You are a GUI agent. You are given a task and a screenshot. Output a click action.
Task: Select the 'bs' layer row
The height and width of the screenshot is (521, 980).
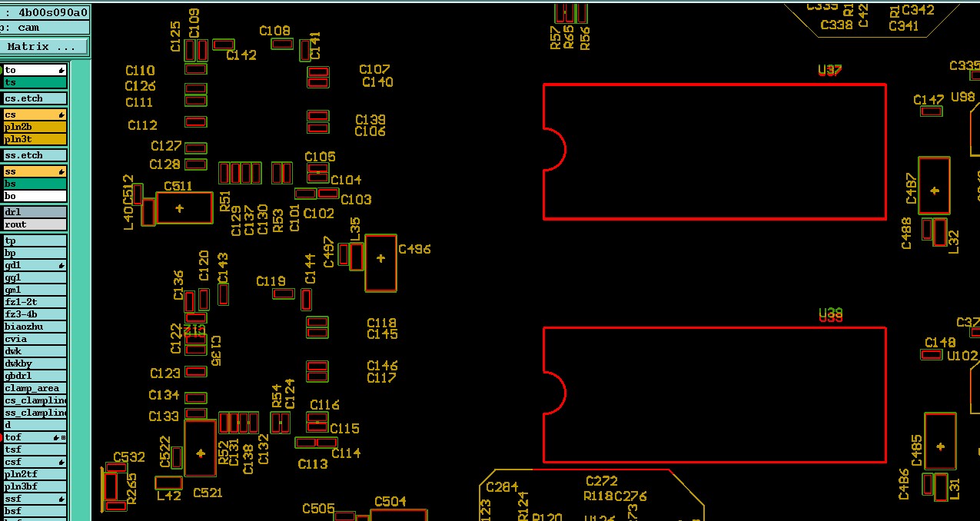tap(35, 184)
